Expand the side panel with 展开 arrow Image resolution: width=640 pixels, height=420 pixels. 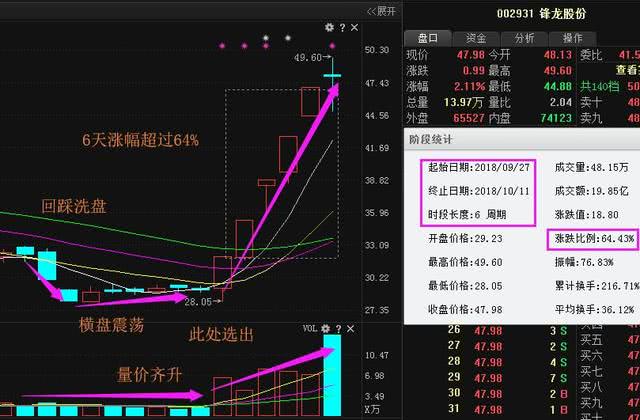[x=380, y=11]
